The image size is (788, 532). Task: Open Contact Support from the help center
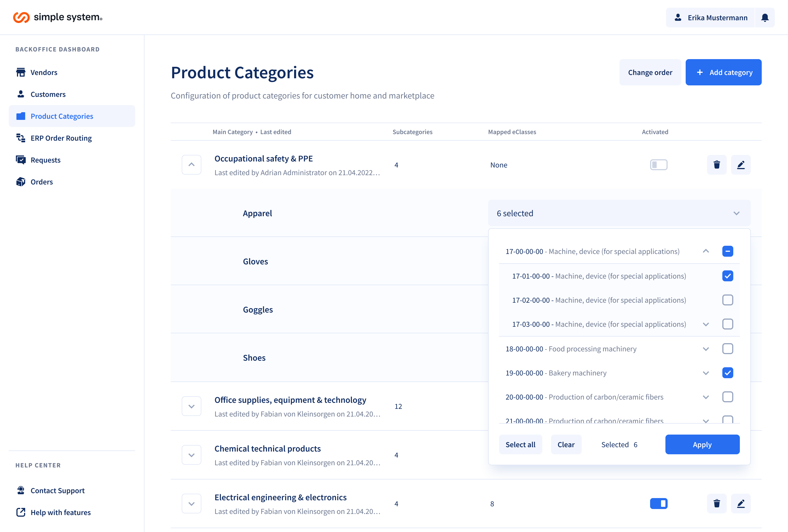[57, 490]
